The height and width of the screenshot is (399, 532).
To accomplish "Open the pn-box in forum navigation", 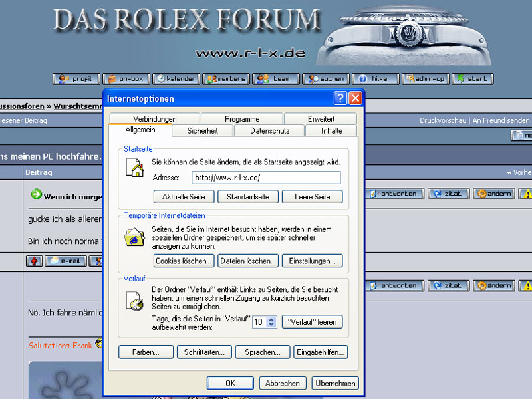I will [126, 79].
